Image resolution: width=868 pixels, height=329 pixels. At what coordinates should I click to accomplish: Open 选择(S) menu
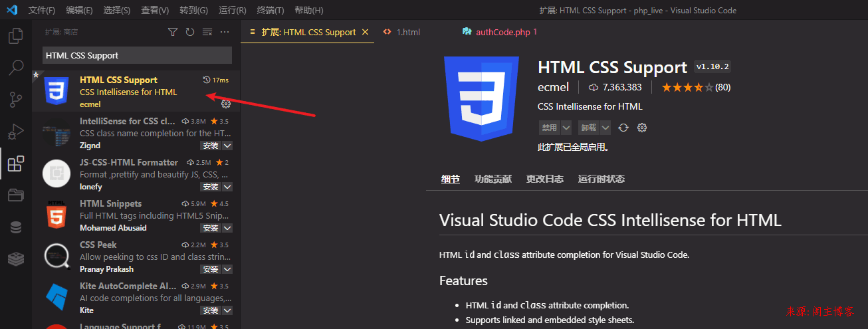[117, 10]
